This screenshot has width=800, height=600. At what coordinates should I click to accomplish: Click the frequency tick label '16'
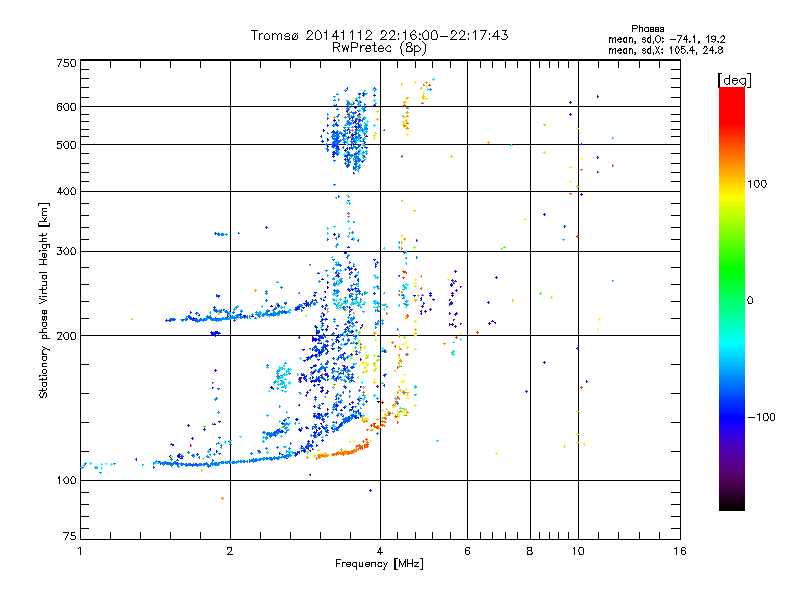(x=680, y=551)
